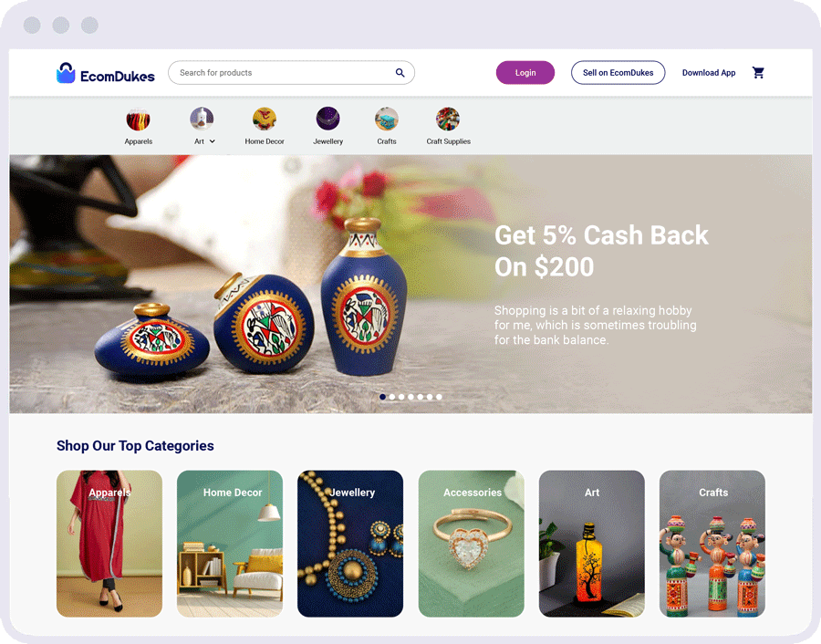Open the Crafts dolls category card
Viewport: 821px width, 644px height.
pos(712,544)
